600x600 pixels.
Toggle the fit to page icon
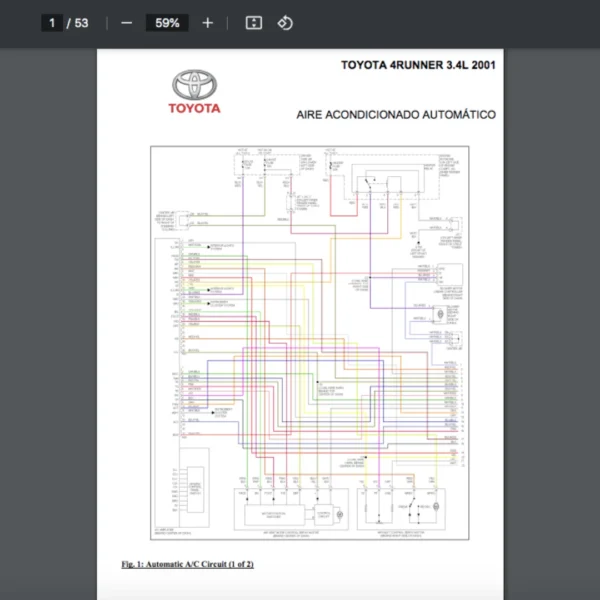click(254, 23)
